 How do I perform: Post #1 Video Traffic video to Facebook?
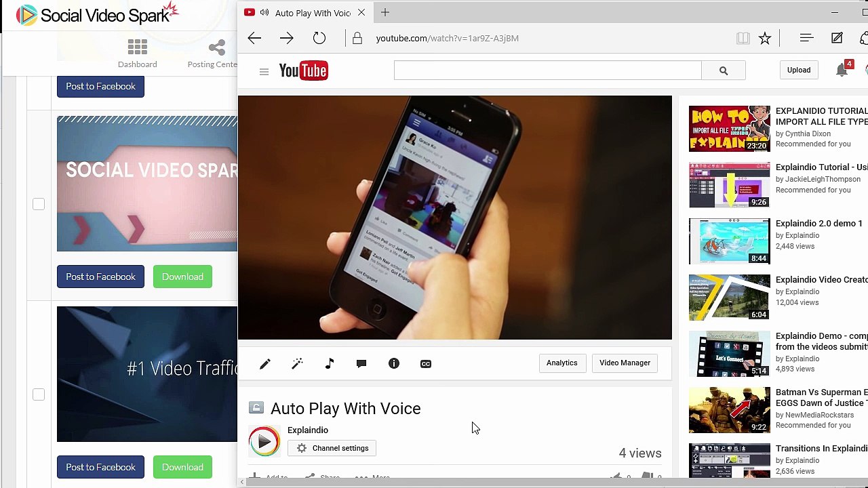click(x=100, y=467)
